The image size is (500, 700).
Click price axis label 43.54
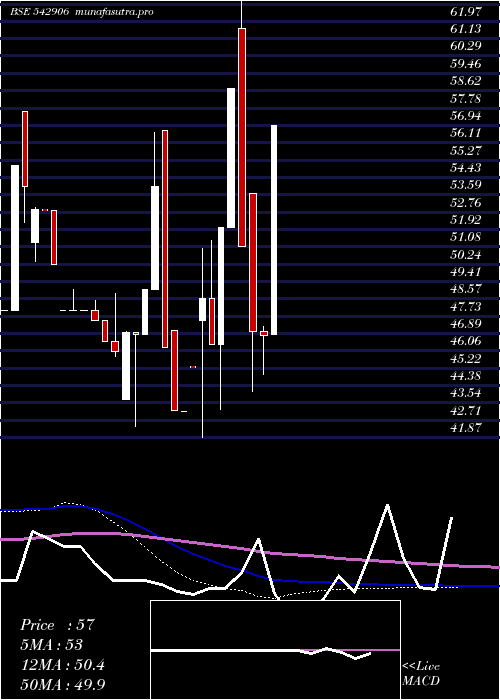[x=466, y=393]
